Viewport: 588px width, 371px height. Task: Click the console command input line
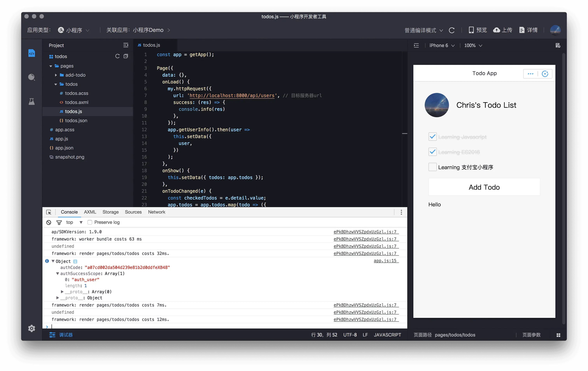pyautogui.click(x=220, y=326)
